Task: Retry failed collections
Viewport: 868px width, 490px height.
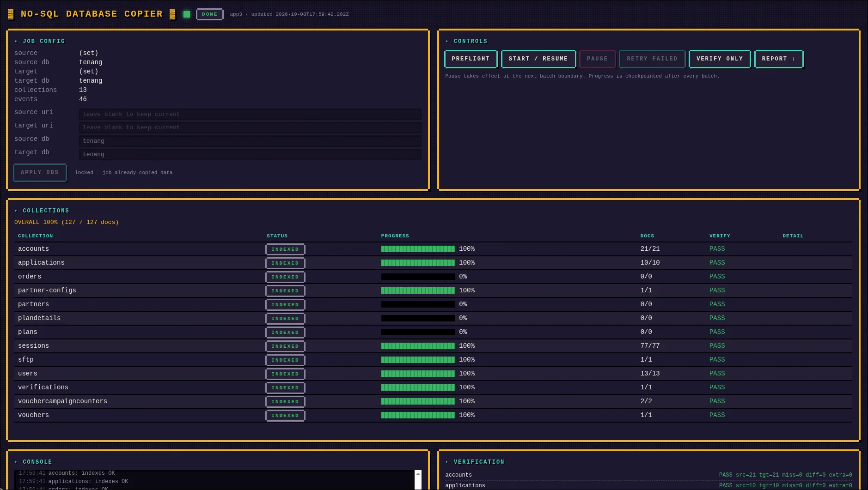Action: tap(652, 59)
